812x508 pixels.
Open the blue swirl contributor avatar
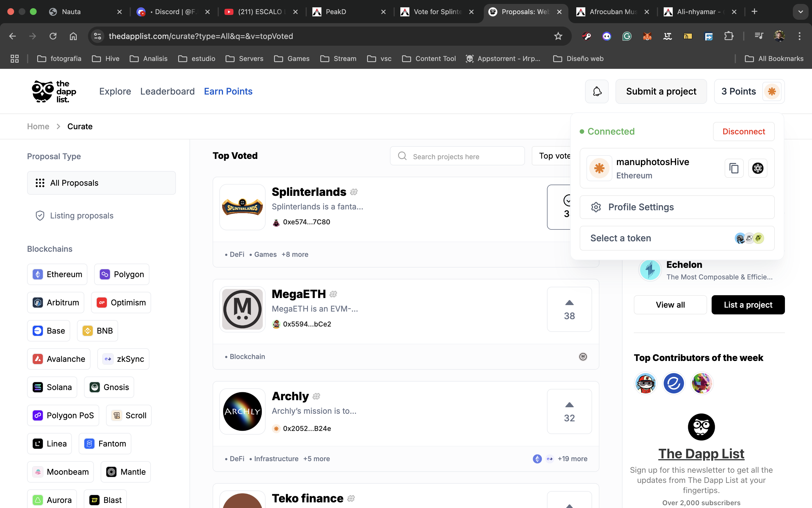673,383
